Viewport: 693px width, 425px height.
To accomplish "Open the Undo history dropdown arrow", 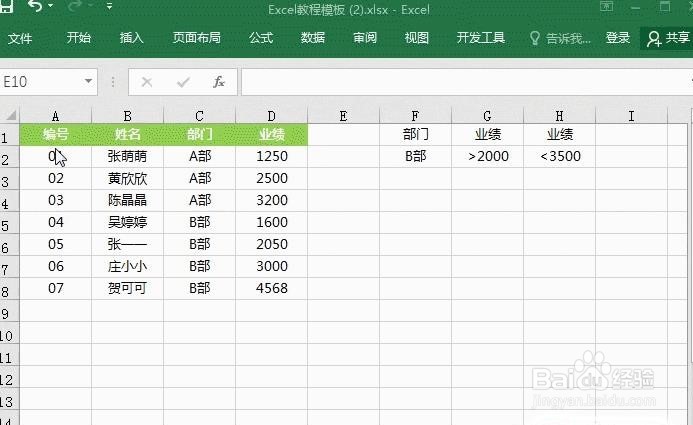I will point(50,6).
